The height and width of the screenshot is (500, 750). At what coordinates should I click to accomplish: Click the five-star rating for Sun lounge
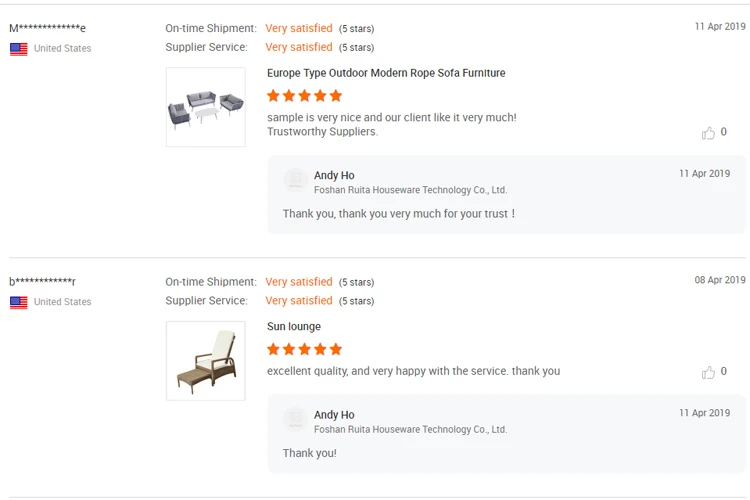pos(304,349)
